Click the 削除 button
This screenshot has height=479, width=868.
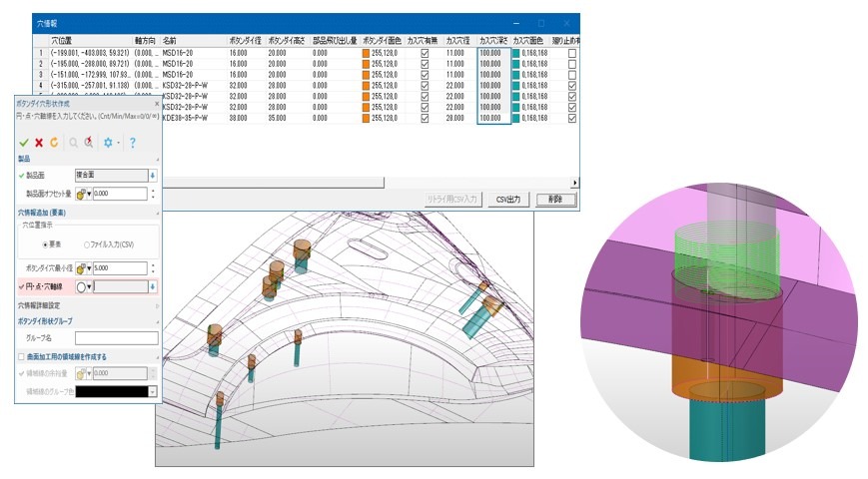click(555, 199)
